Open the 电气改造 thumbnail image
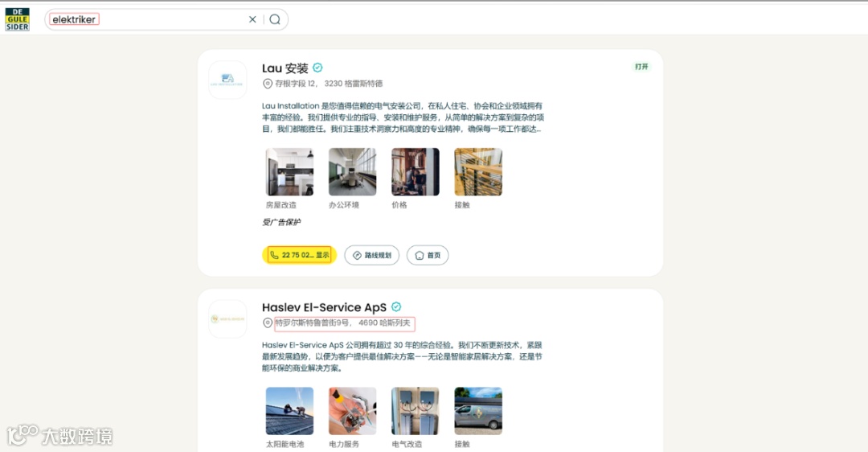Viewport: 868px width, 452px height. (x=416, y=411)
